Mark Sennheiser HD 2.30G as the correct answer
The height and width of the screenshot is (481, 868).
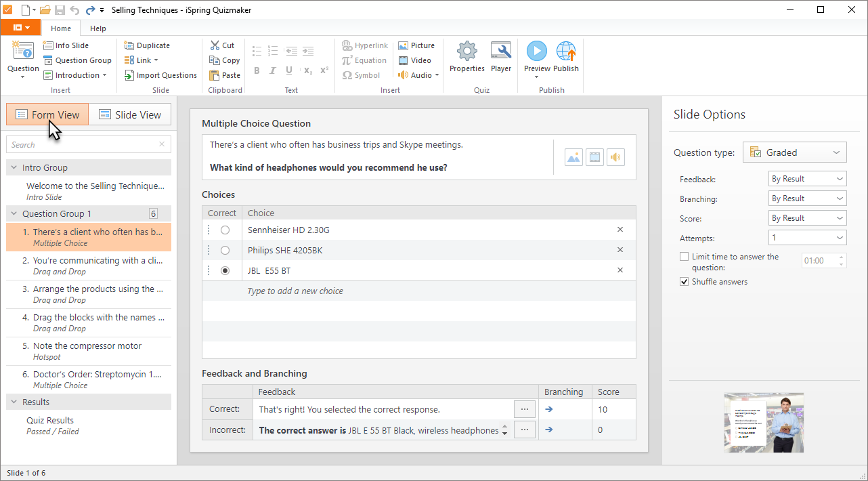click(x=225, y=229)
